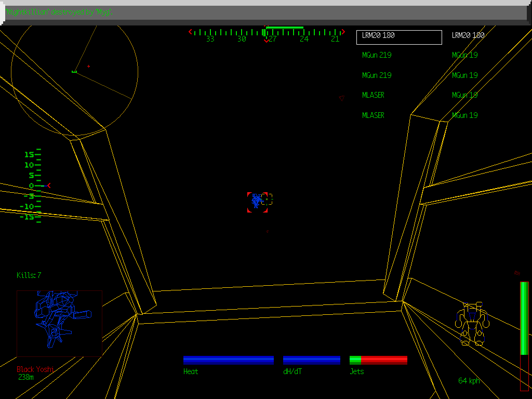Viewport: 532px width, 399px height.
Task: Click the left red compass arrow
Action: point(190,32)
